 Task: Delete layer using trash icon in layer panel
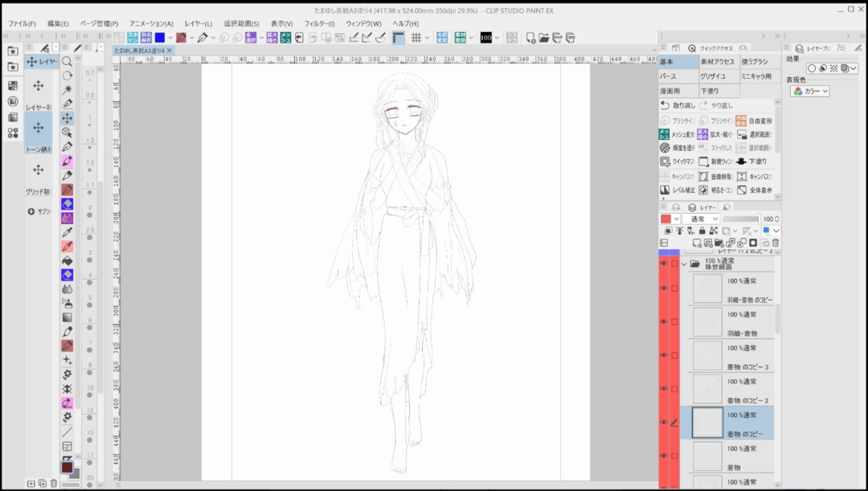click(775, 243)
